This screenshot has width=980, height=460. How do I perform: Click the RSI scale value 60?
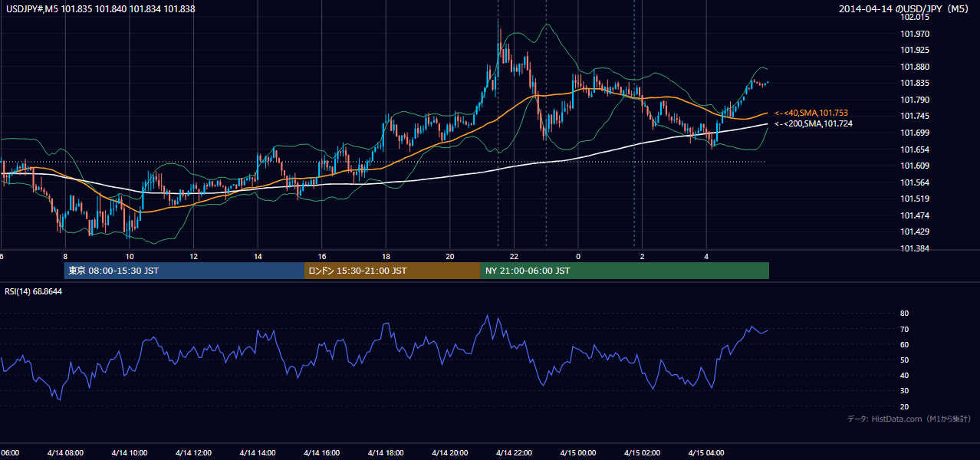tap(904, 344)
